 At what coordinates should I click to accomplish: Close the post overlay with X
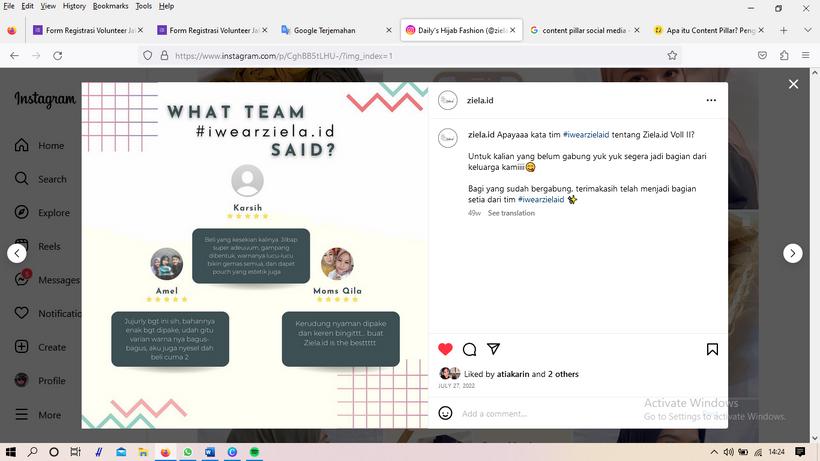(x=793, y=84)
